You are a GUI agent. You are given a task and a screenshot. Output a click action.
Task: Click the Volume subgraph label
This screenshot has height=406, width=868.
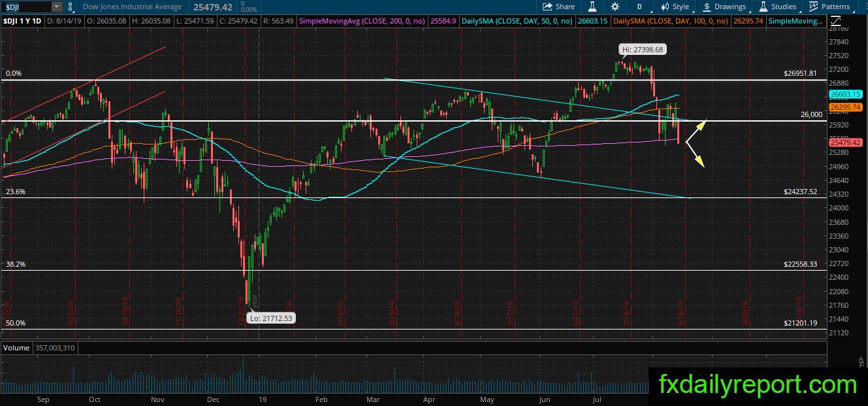[17, 348]
